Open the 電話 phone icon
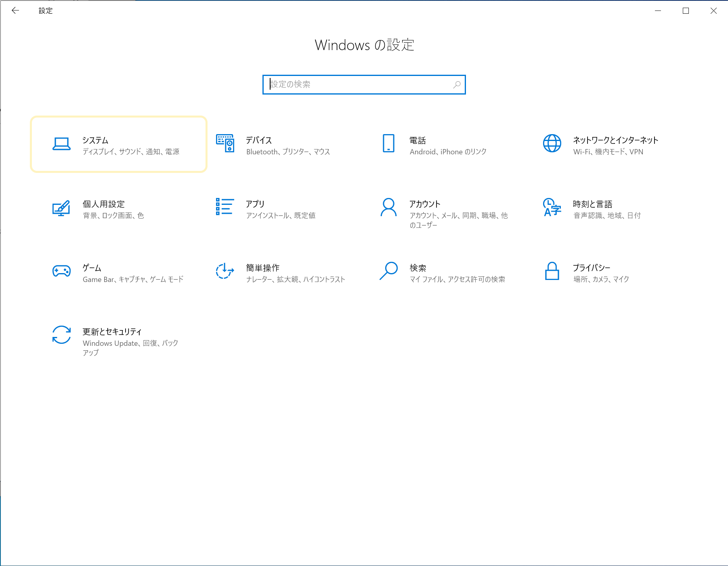This screenshot has height=566, width=728. coord(388,143)
